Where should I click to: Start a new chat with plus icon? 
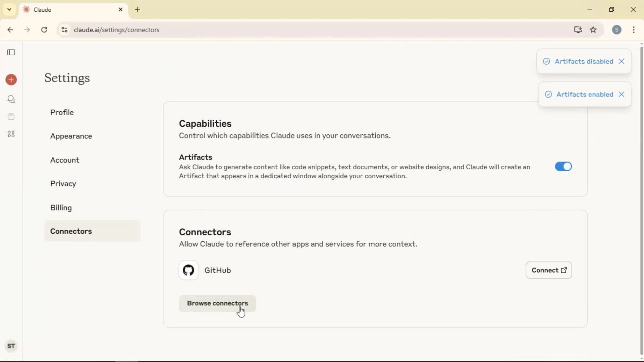click(x=11, y=80)
